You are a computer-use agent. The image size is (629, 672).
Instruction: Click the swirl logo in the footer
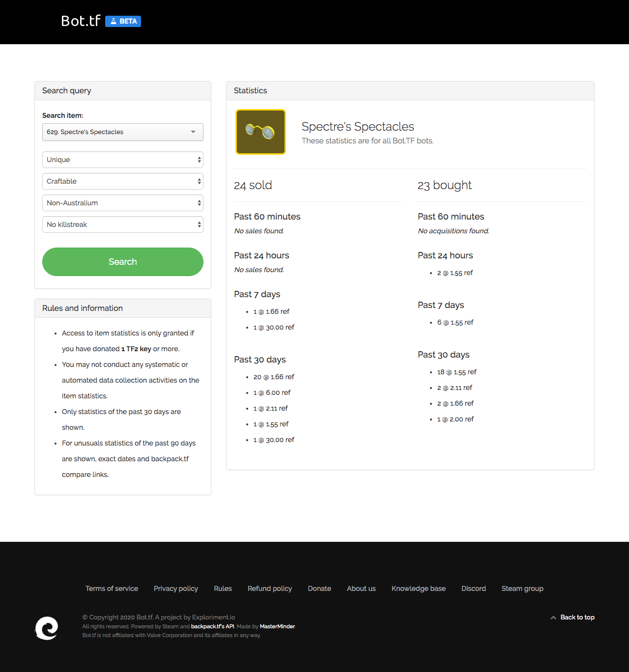[47, 628]
